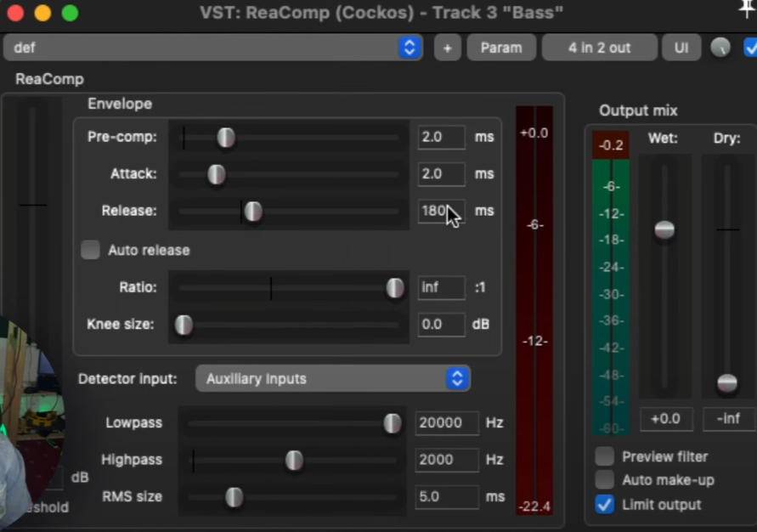Minimize the window with yellow button
Image resolution: width=757 pixels, height=532 pixels.
(x=42, y=13)
